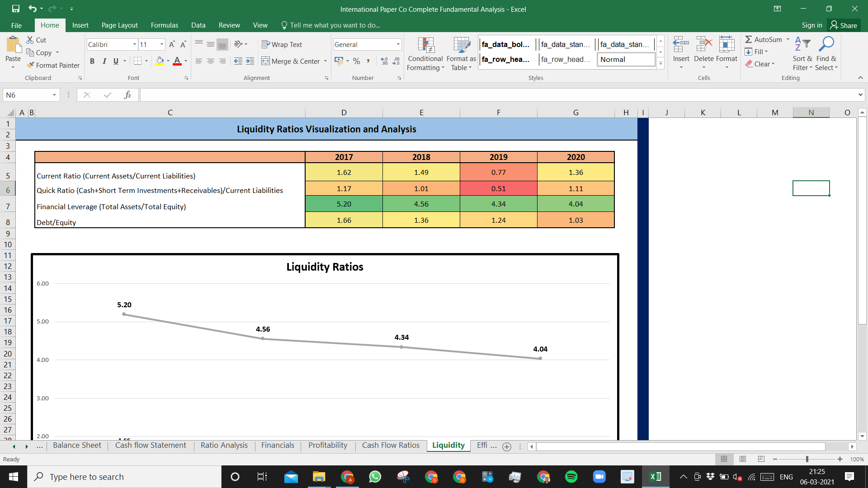Click the Decrease Indent icon
The width and height of the screenshot is (868, 488).
(238, 61)
